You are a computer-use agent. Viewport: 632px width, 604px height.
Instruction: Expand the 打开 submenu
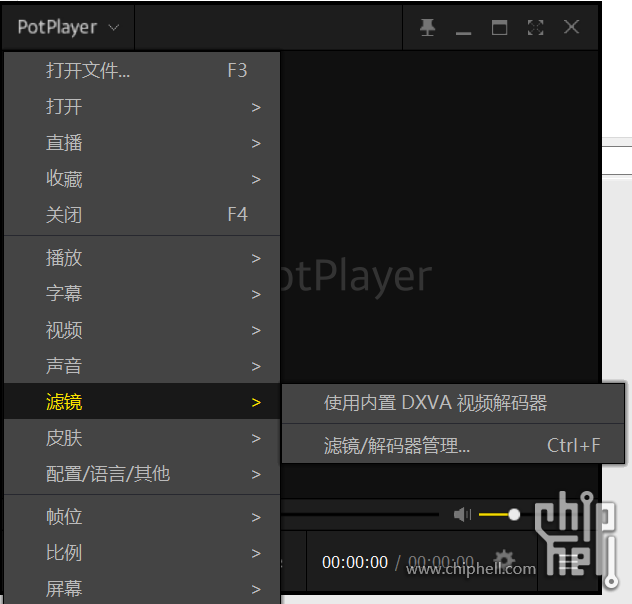click(x=142, y=107)
